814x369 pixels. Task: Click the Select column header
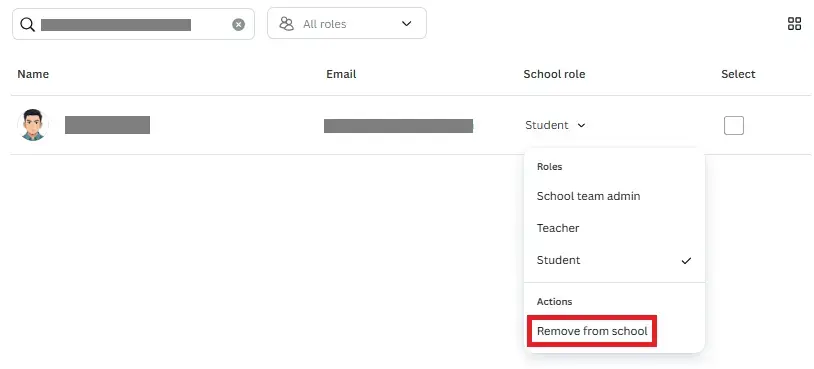point(738,74)
